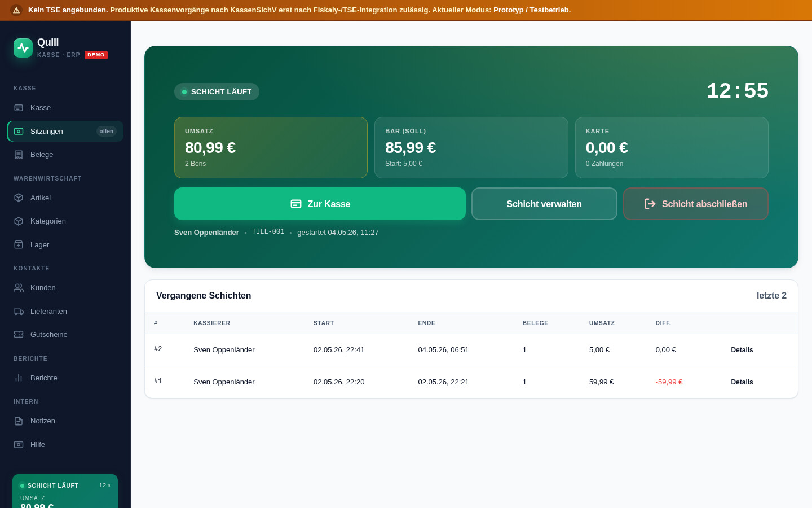The height and width of the screenshot is (508, 812).
Task: Click the Hilfe sidebar icon
Action: 19,445
